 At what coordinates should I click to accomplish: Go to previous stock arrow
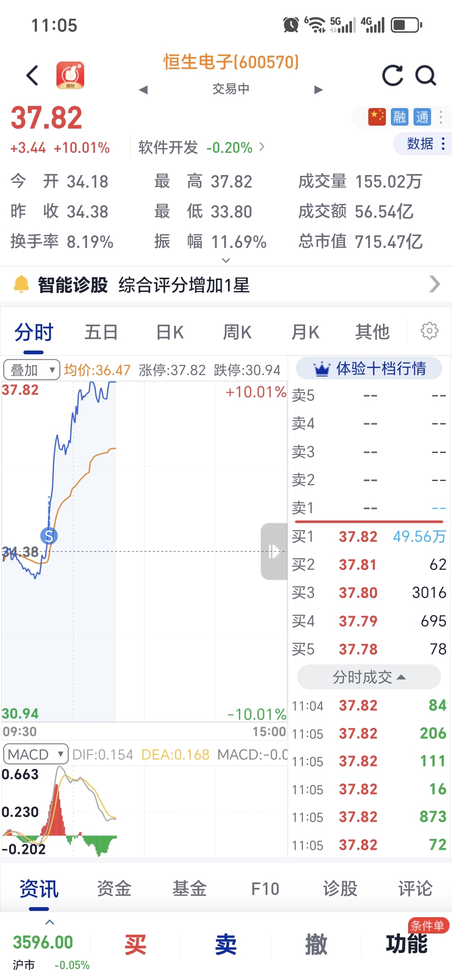[x=144, y=89]
